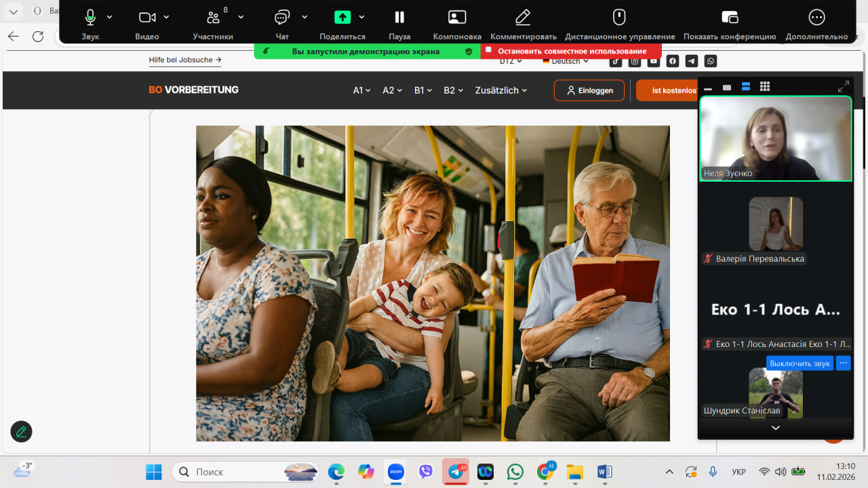868x488 pixels.
Task: Open the Hilfe bei Jobsuche link
Action: [185, 60]
